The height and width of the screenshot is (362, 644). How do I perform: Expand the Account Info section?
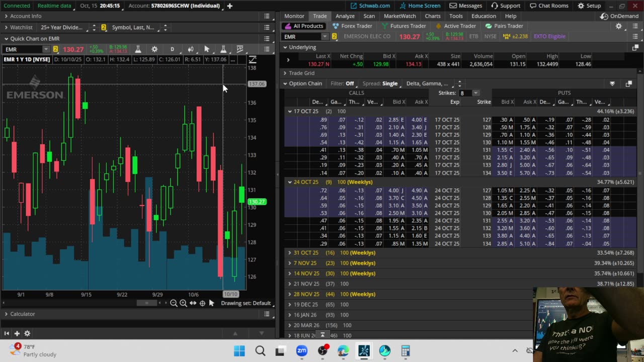point(6,16)
